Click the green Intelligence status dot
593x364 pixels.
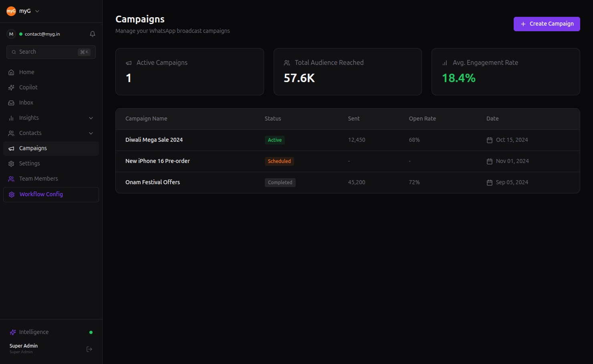coord(91,332)
